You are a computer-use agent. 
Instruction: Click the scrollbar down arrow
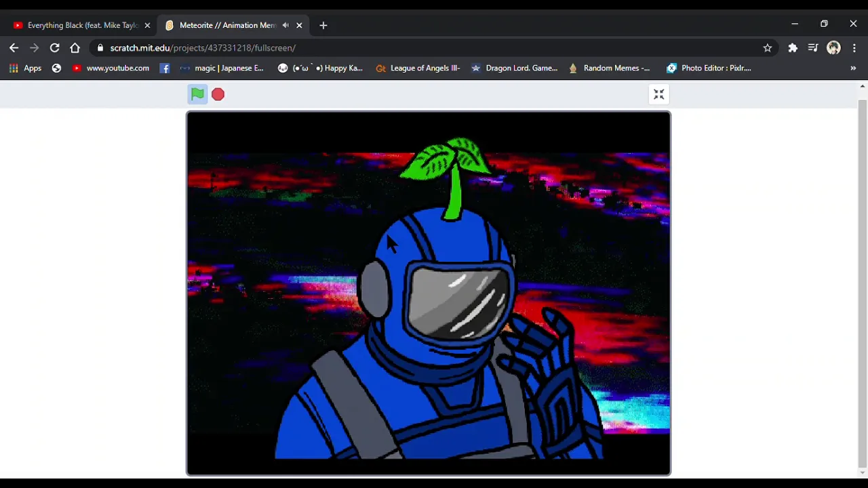[x=863, y=473]
